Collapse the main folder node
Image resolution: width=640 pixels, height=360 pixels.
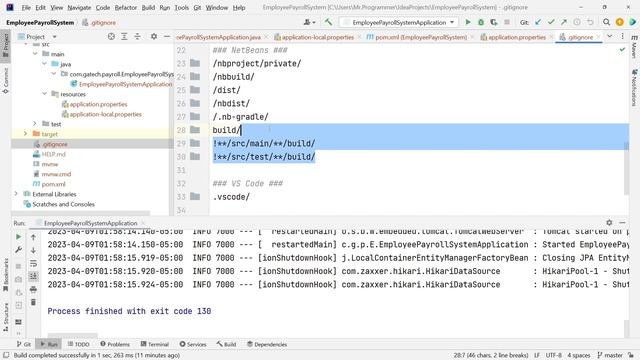point(35,54)
